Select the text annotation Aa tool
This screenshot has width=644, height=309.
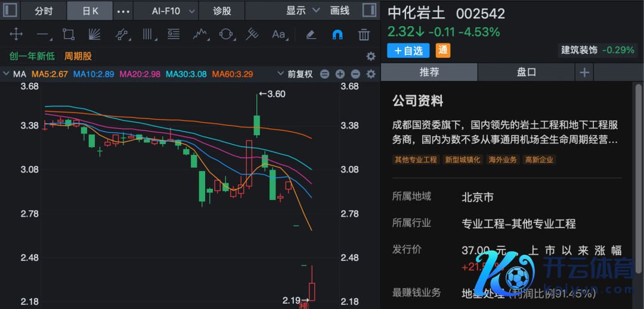coord(278,35)
